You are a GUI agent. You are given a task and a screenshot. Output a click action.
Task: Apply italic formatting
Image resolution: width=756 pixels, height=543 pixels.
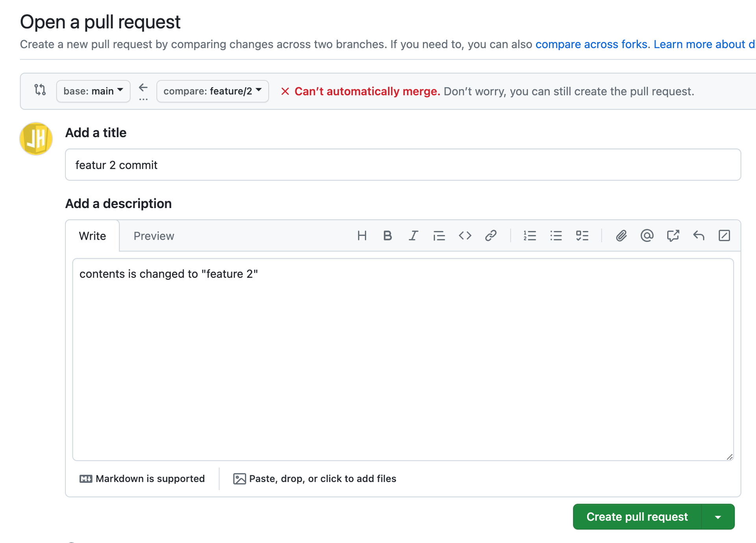(413, 236)
